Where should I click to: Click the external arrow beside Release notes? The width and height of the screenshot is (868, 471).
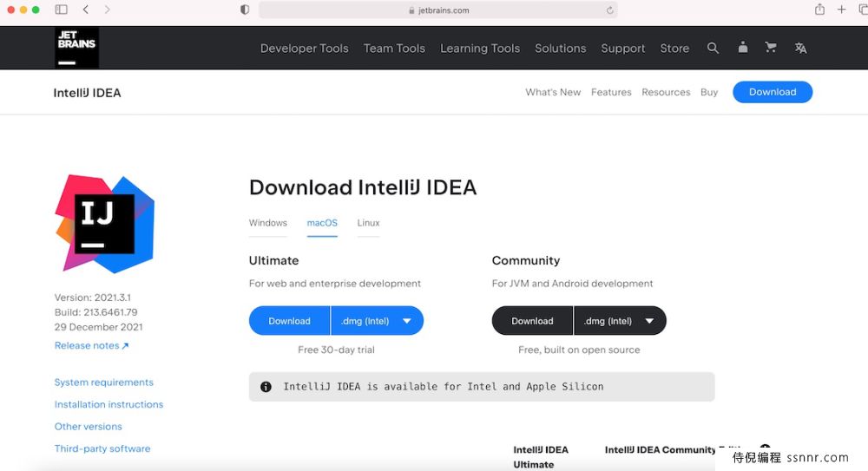125,346
